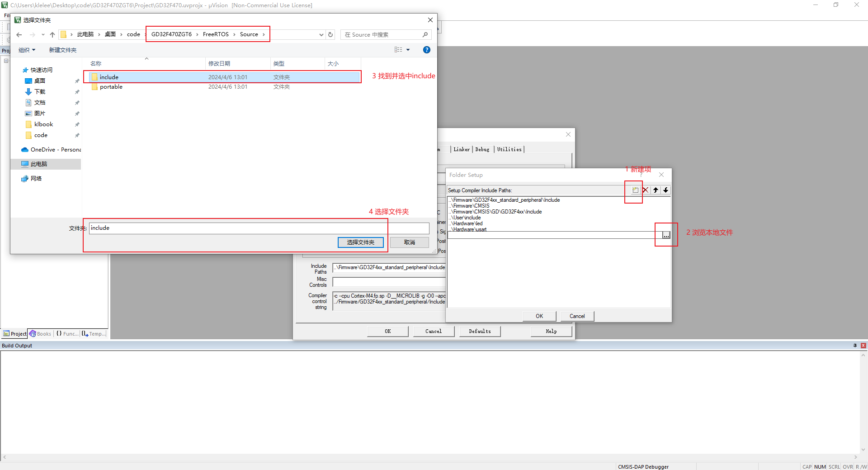The height and width of the screenshot is (470, 868).
Task: Click the Move Down arrow in Folder Setup
Action: (x=666, y=190)
